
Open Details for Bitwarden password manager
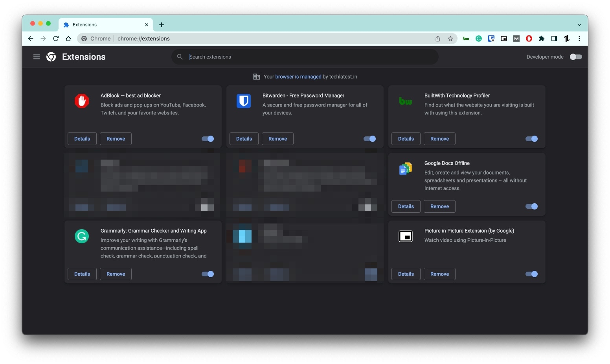[244, 139]
